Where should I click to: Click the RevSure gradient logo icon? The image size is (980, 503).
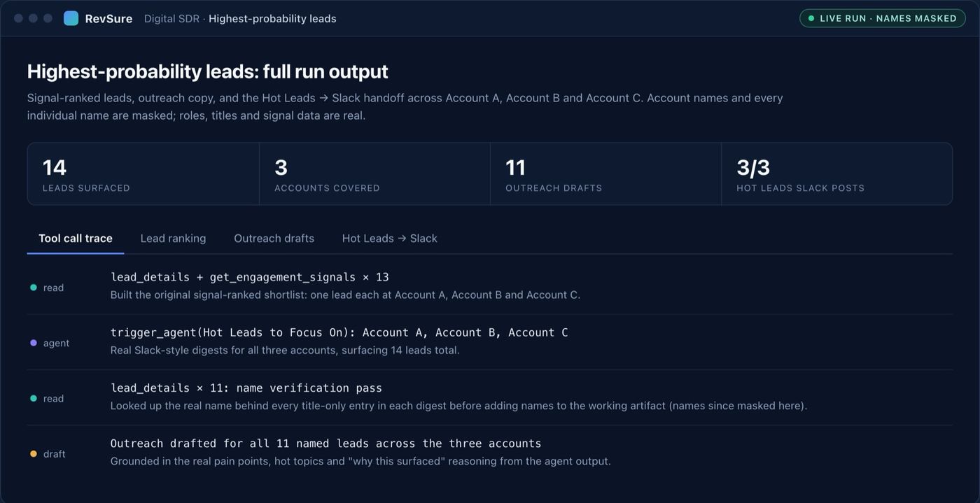point(71,18)
